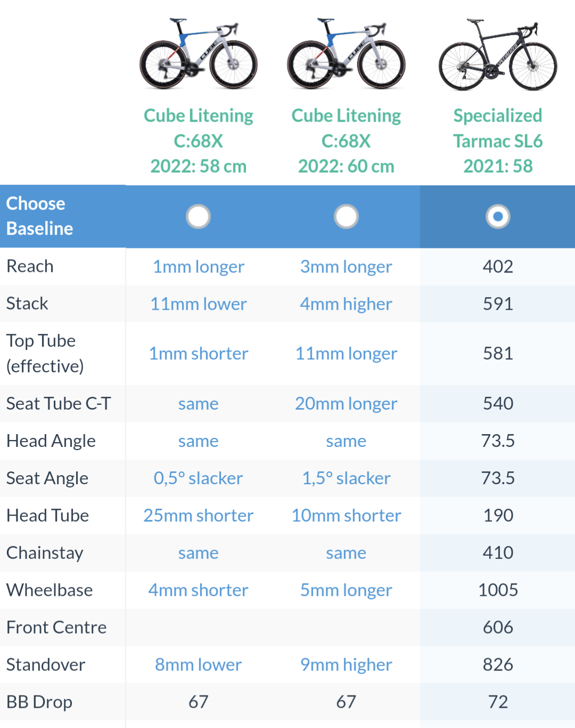
Task: Click the "20mm longer" seat tube value
Action: (346, 404)
